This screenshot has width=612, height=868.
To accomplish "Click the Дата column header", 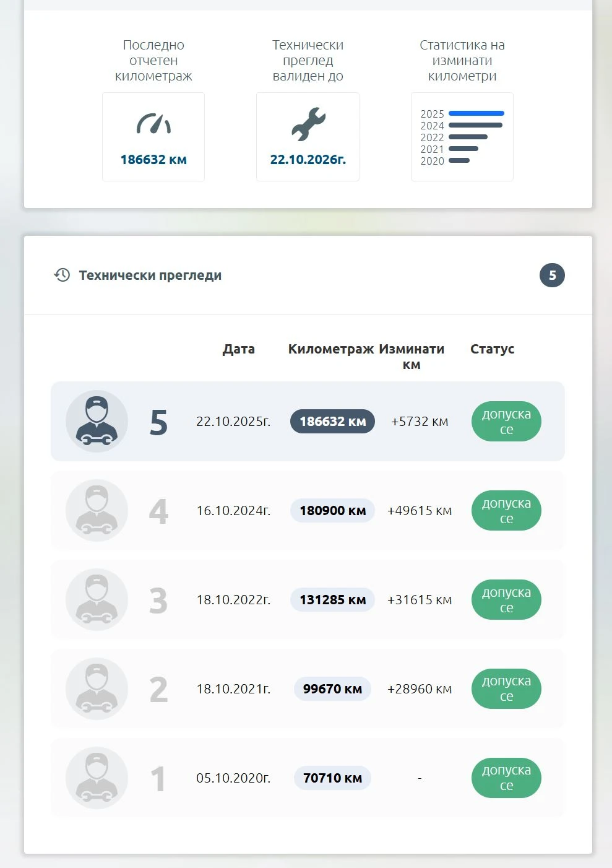I will tap(239, 349).
